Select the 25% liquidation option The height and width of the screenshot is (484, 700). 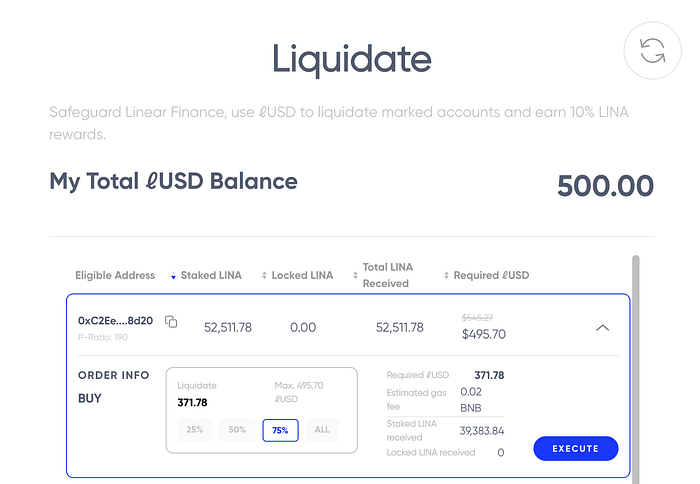(195, 430)
